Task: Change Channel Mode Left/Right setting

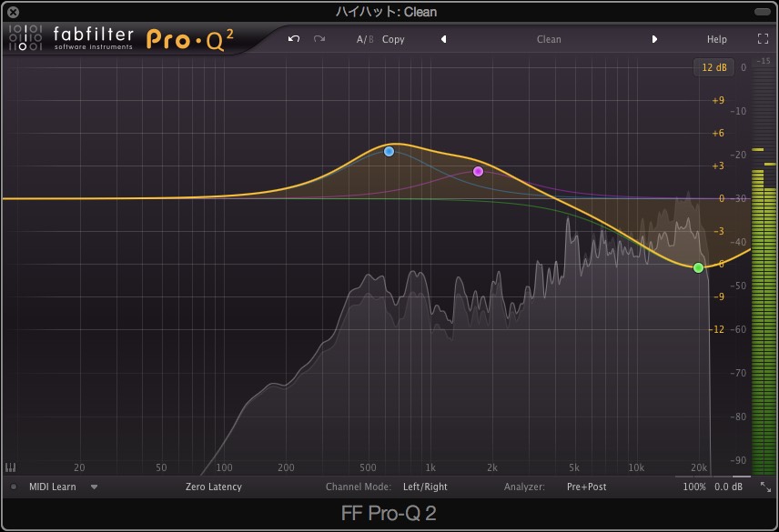Action: 425,487
